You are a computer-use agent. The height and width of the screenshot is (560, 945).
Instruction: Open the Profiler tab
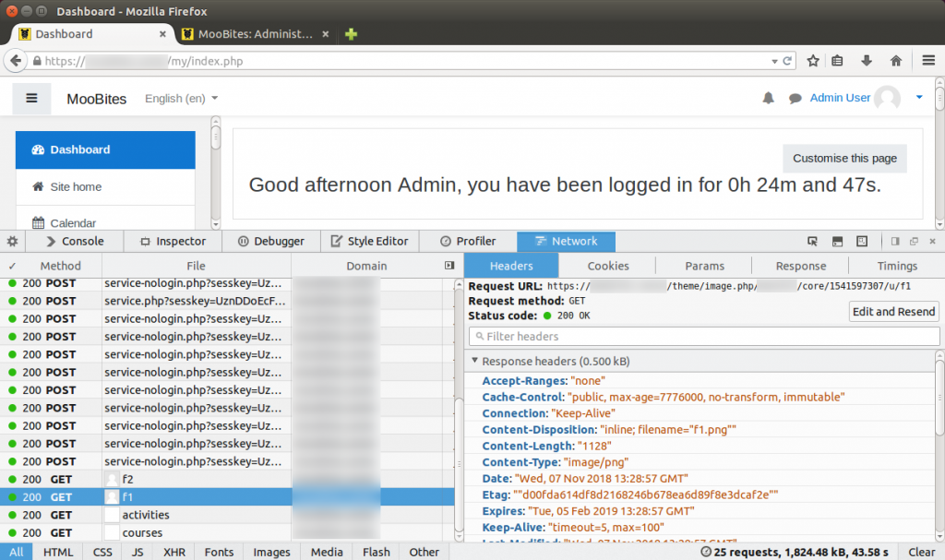pyautogui.click(x=468, y=242)
